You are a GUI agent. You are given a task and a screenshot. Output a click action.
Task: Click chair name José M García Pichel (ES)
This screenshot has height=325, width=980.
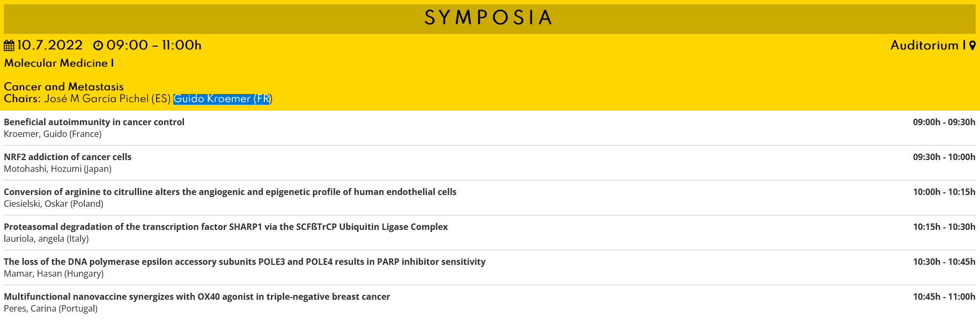pyautogui.click(x=107, y=99)
